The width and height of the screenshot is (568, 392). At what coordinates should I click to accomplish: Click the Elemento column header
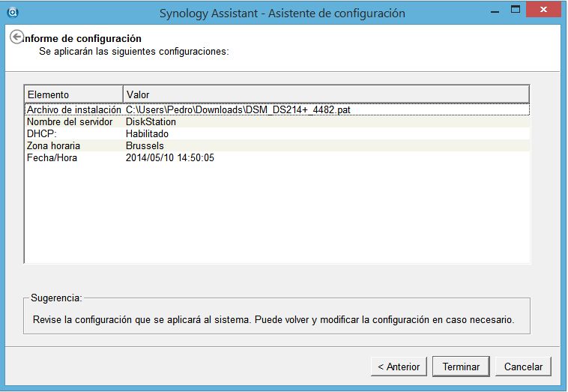pyautogui.click(x=73, y=94)
